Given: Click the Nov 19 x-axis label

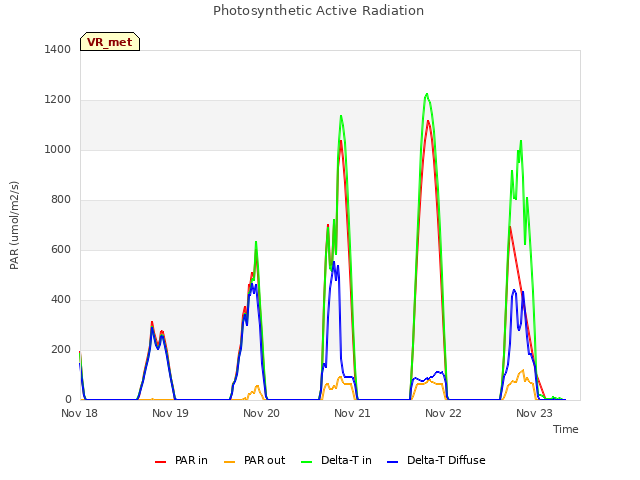Looking at the screenshot, I should click(170, 413).
